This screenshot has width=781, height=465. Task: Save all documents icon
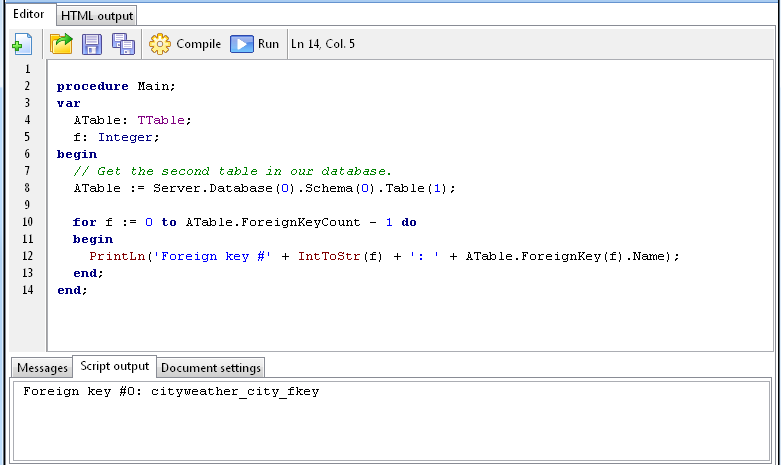(x=123, y=44)
